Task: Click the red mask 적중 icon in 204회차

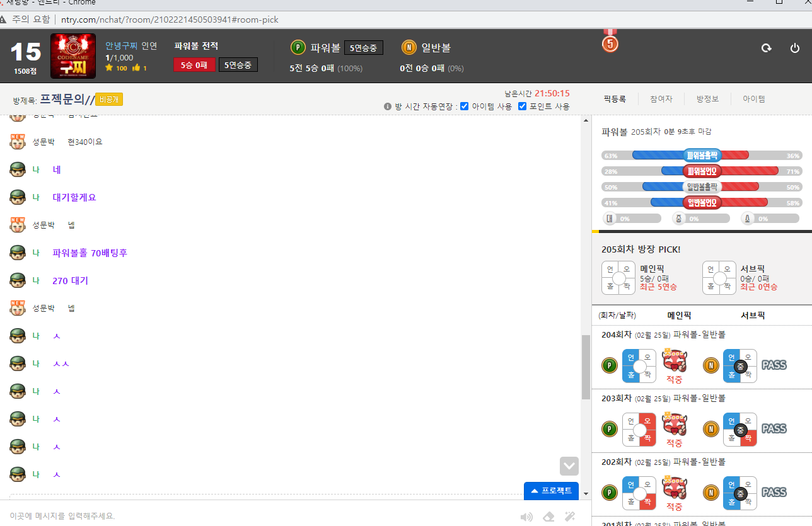Action: click(675, 361)
